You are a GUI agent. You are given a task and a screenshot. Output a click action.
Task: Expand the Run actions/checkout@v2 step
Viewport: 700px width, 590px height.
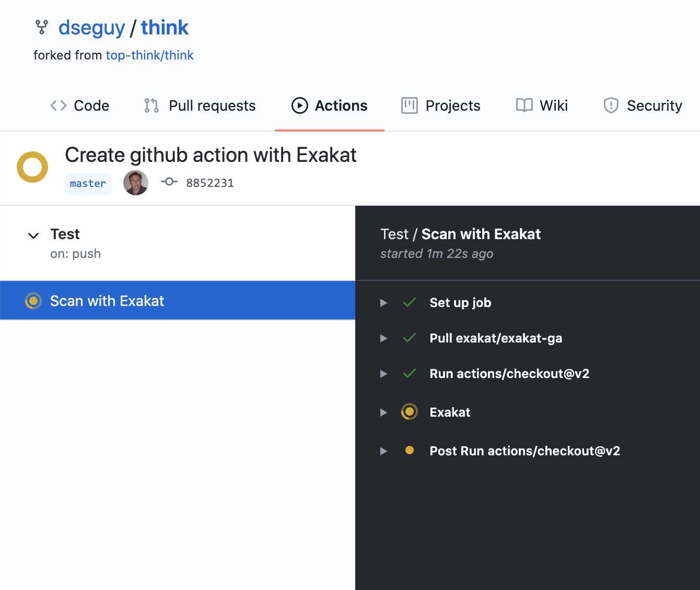(x=383, y=374)
